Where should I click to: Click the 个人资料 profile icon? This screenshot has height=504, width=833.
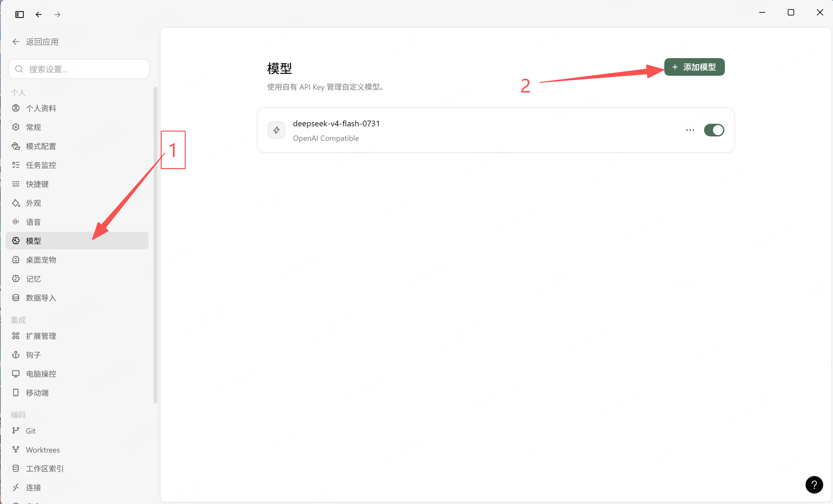[x=16, y=108]
